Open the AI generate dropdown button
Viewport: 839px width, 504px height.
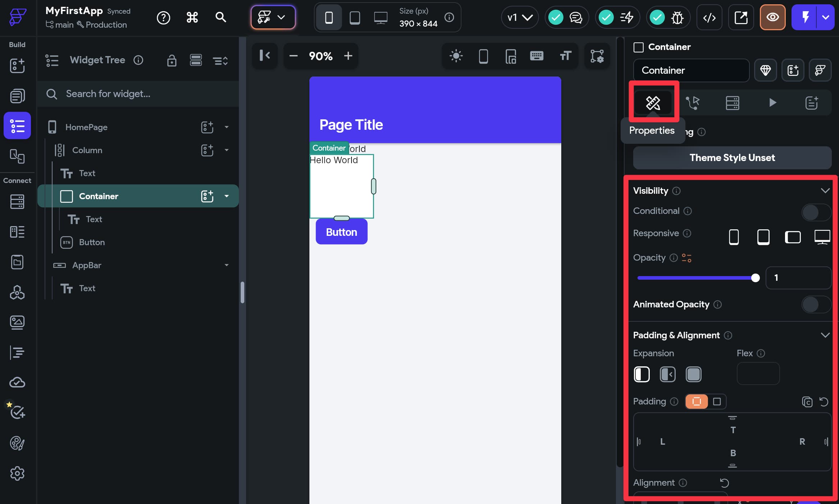tap(273, 17)
